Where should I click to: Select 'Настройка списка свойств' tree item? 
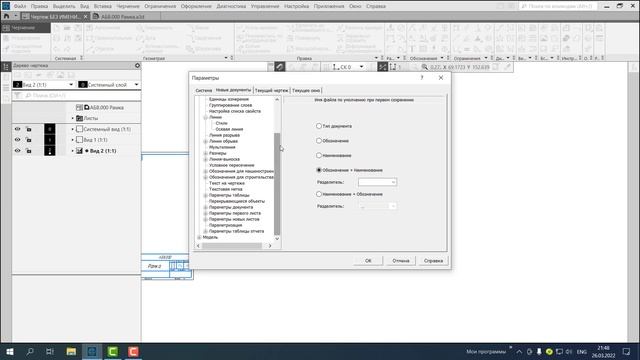pyautogui.click(x=235, y=111)
